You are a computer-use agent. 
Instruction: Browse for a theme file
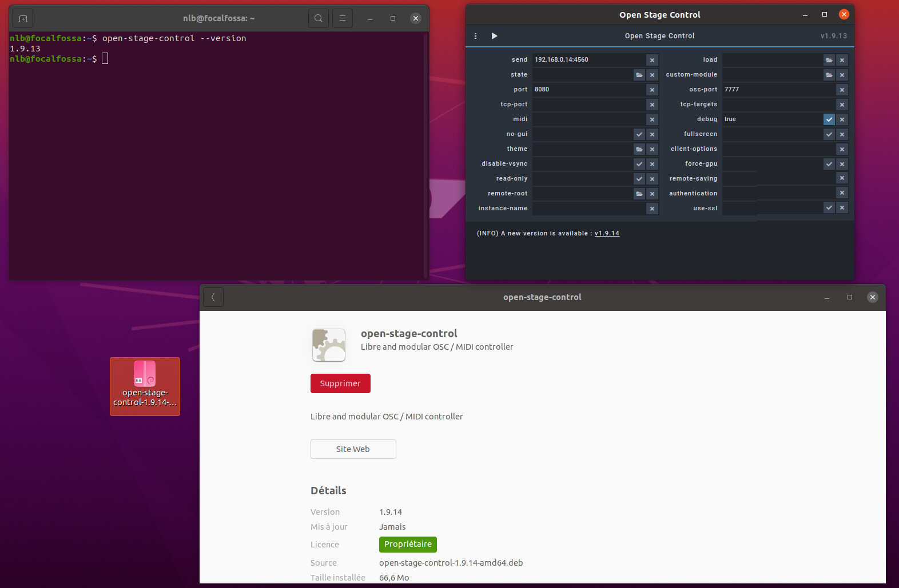(x=639, y=149)
